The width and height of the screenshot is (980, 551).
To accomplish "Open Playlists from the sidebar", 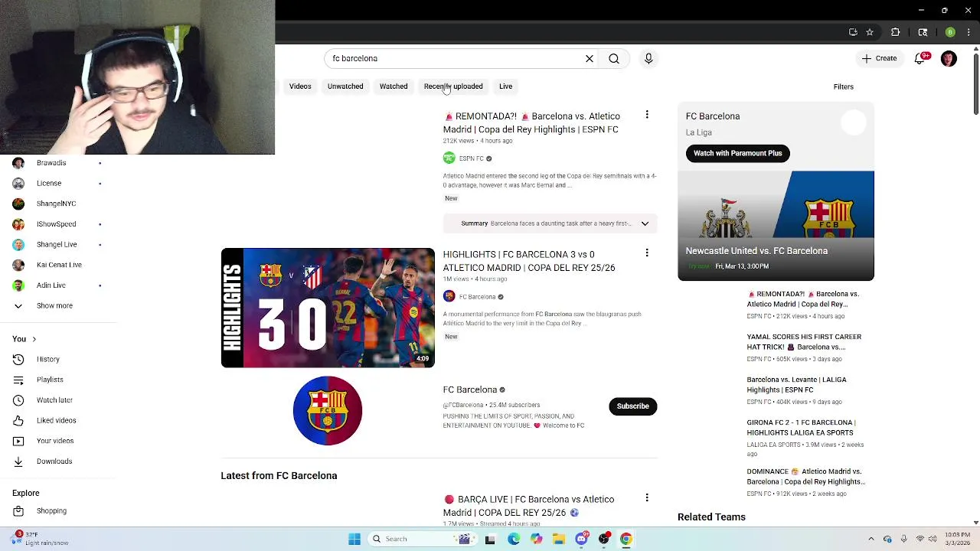I will click(x=50, y=380).
